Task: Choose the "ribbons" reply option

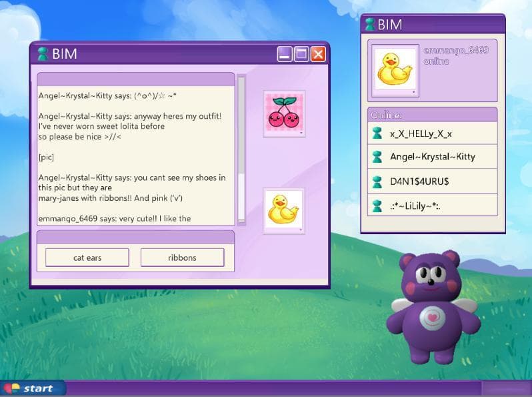Action: coord(182,258)
